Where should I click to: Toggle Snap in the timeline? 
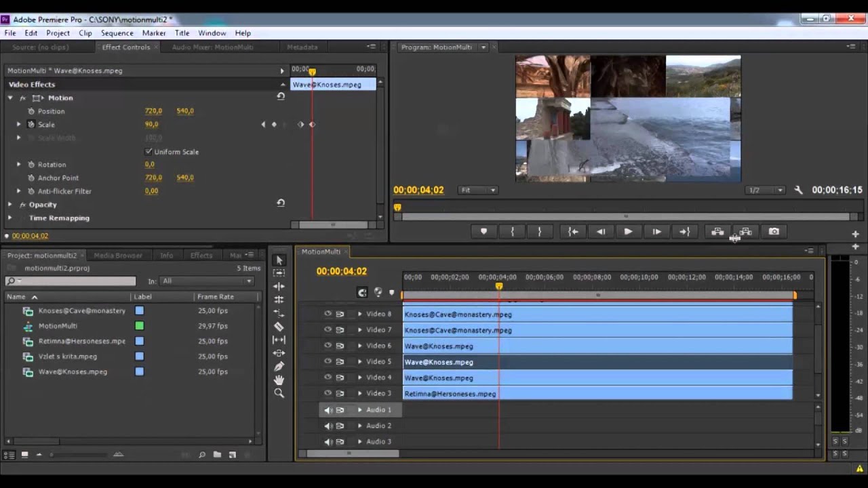[x=362, y=292]
